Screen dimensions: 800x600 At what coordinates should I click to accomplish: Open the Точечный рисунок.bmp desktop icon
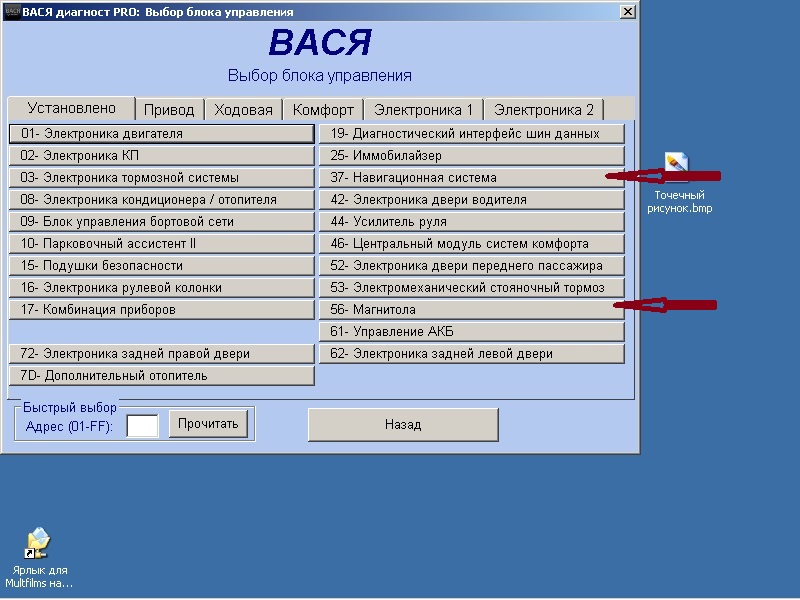(677, 167)
